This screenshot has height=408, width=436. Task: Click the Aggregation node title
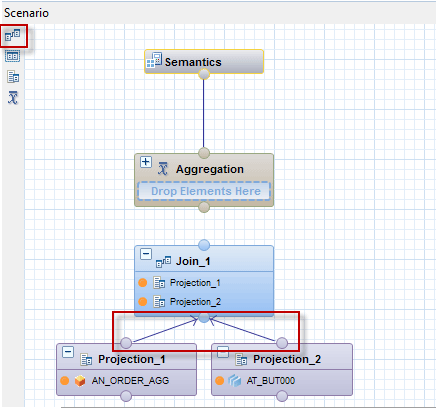point(210,169)
